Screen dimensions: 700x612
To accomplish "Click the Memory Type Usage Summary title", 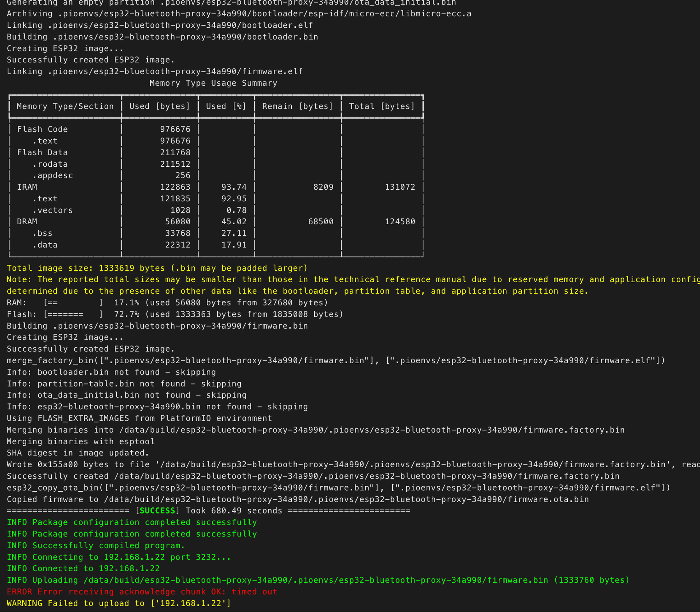I will pyautogui.click(x=213, y=83).
